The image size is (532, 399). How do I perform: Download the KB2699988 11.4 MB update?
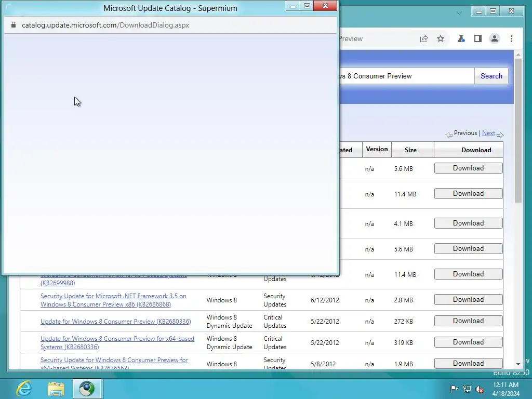(x=468, y=274)
